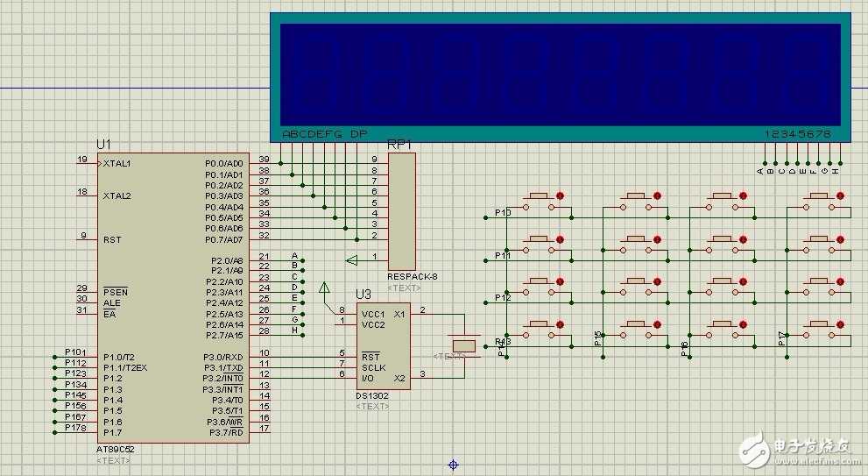Click the P2.0/A8 pin label
The image size is (868, 476).
[x=227, y=260]
